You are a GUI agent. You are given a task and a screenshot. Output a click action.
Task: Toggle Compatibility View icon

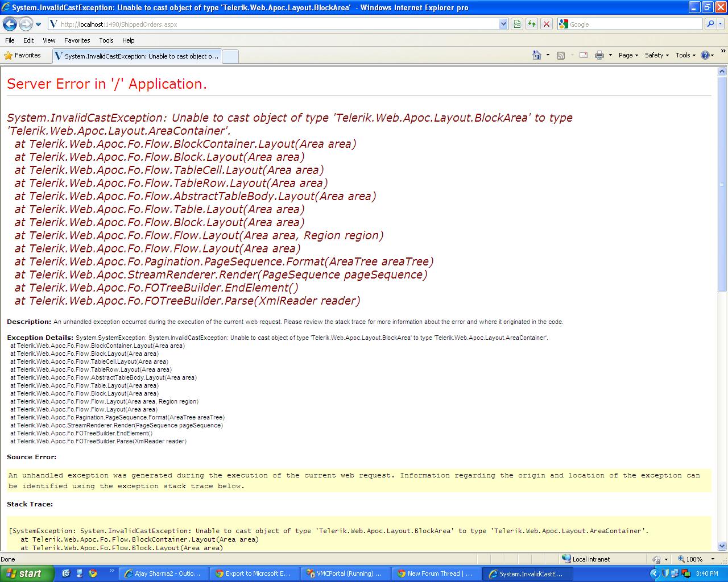pyautogui.click(x=517, y=24)
